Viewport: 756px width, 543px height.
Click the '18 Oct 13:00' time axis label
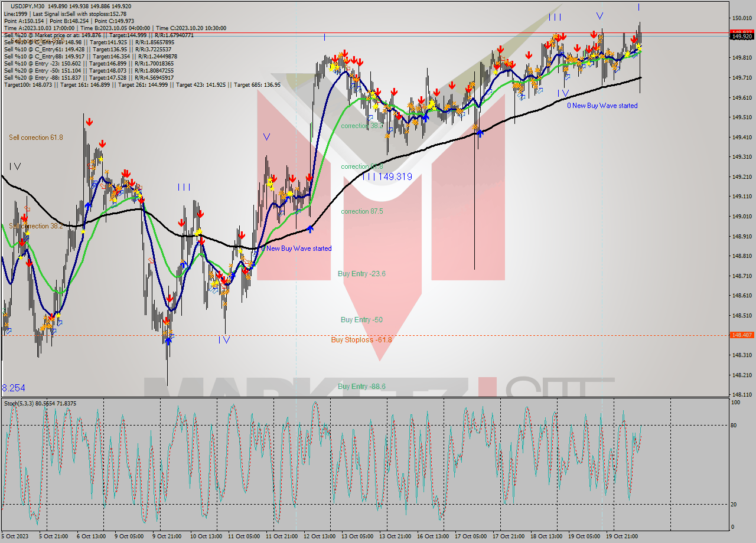546,537
